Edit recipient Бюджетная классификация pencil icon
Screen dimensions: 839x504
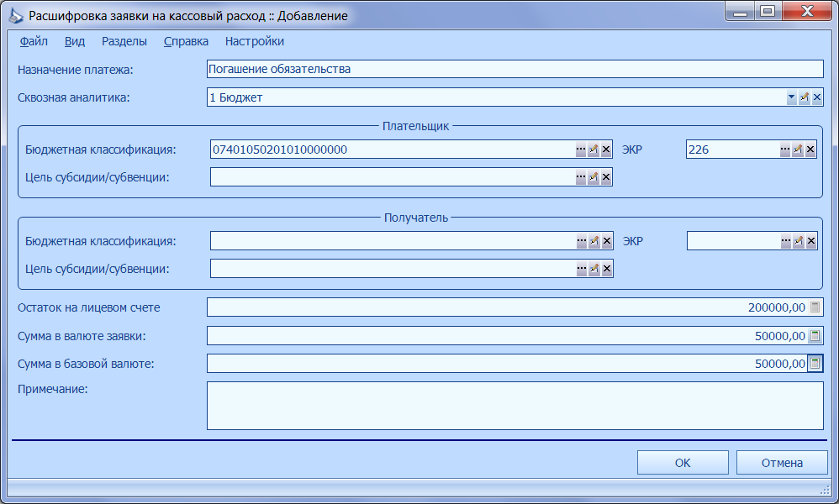(594, 241)
